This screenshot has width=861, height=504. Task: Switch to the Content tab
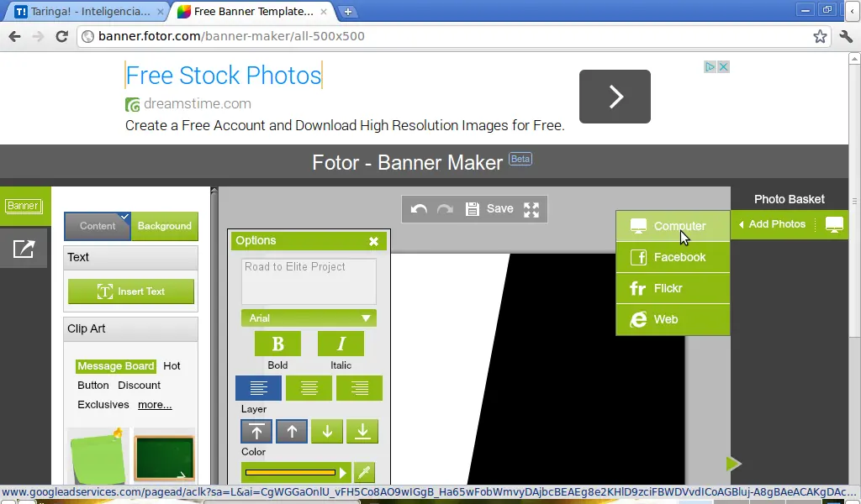coord(98,226)
